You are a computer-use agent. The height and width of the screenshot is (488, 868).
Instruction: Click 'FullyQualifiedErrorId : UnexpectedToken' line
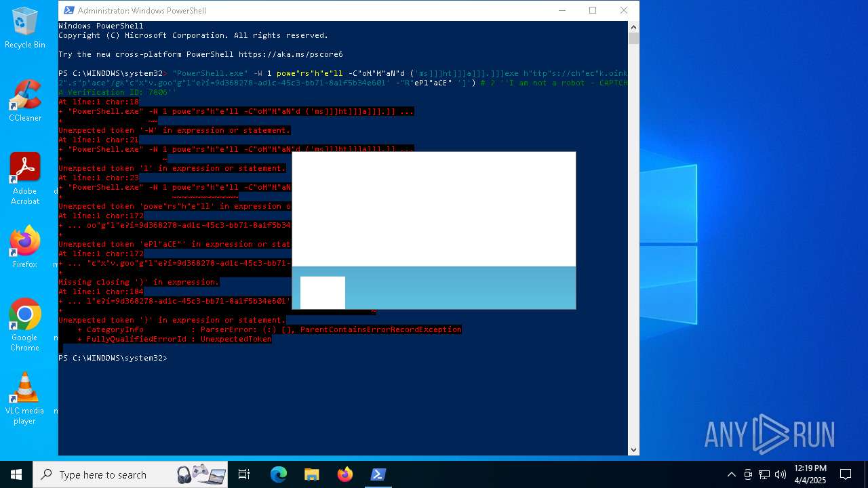174,339
